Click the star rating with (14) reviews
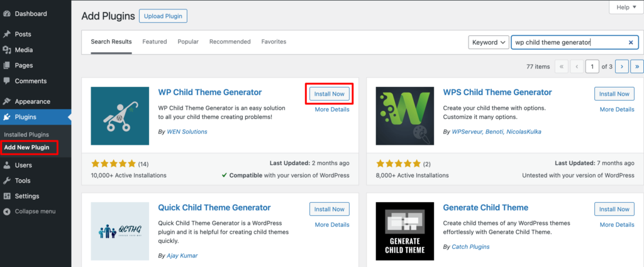 point(119,164)
